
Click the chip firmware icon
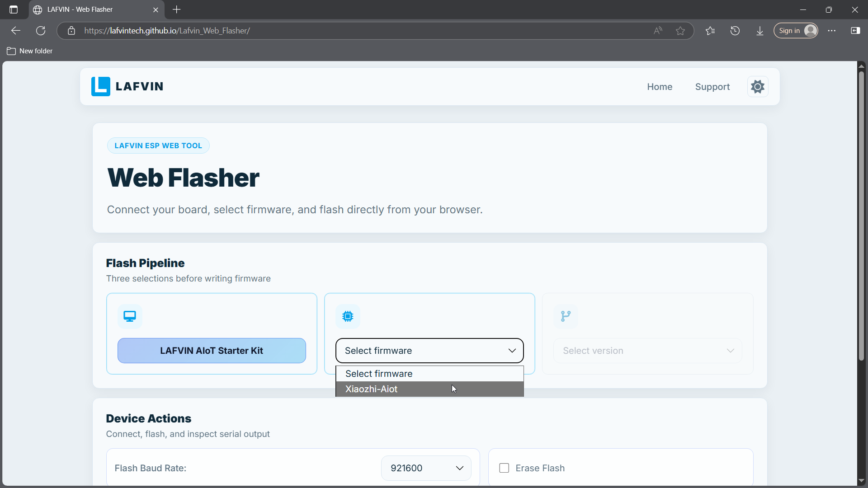click(348, 316)
